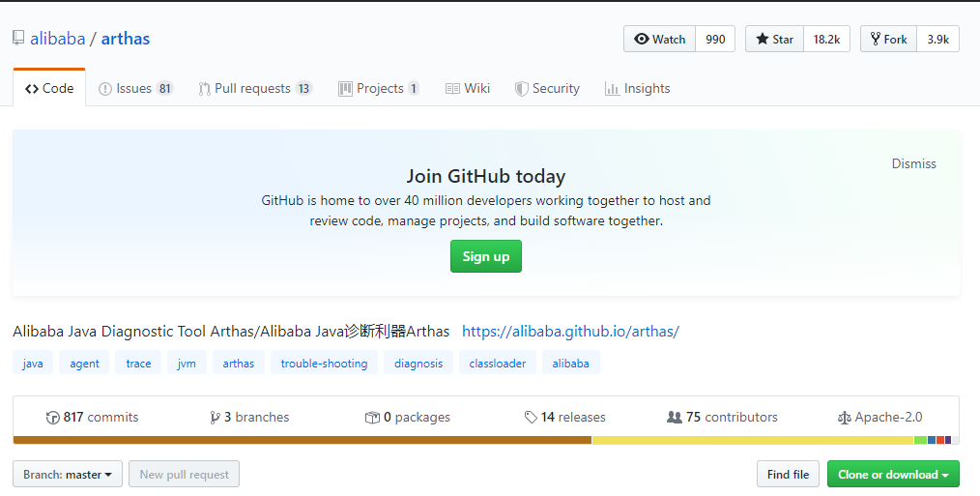Click the Projects count badge 1
This screenshot has height=496, width=980.
pyautogui.click(x=413, y=88)
